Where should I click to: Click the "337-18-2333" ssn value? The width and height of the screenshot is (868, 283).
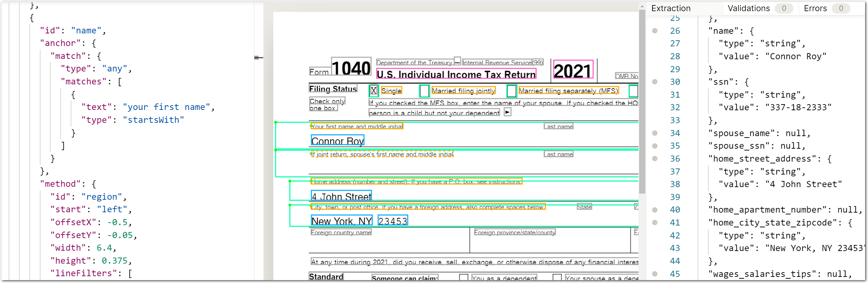798,107
